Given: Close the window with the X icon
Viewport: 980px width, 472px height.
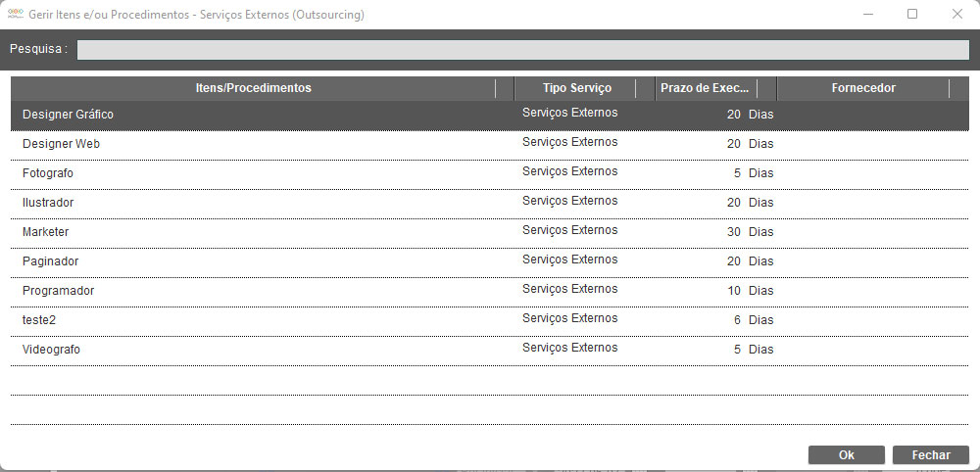Looking at the screenshot, I should [956, 15].
